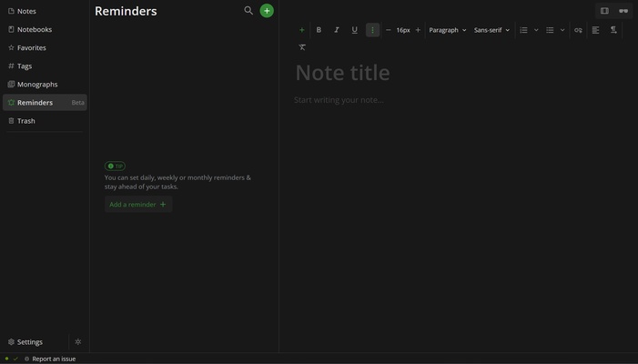Click the text alignment icon

click(596, 30)
